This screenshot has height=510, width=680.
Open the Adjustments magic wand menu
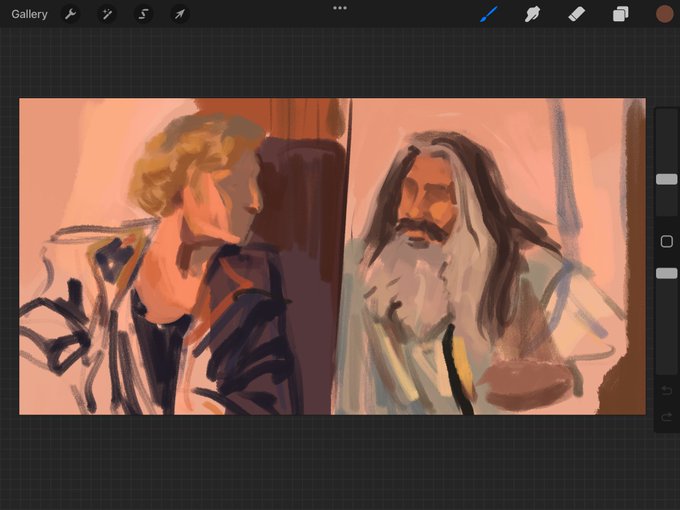107,14
